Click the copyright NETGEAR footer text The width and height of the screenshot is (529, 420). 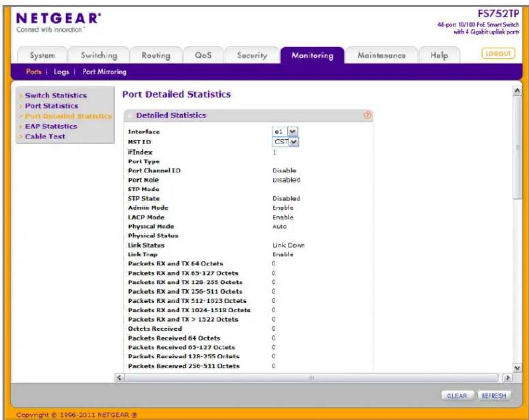[77, 415]
